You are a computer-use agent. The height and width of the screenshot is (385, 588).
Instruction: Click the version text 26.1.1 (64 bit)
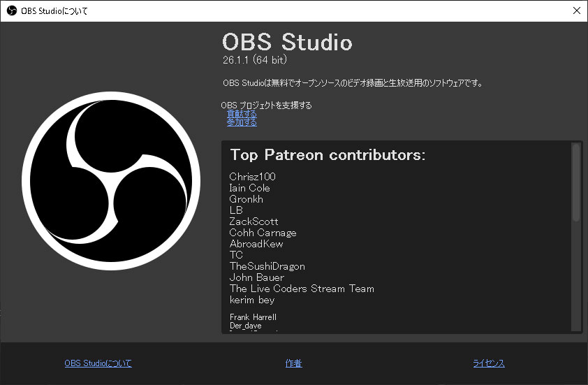click(255, 59)
